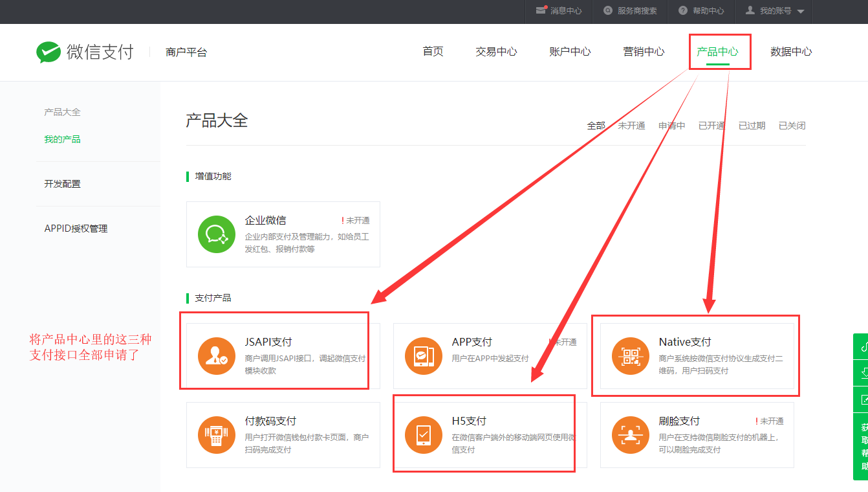868x492 pixels.
Task: Open 帮助中心 in top bar
Action: 701,11
